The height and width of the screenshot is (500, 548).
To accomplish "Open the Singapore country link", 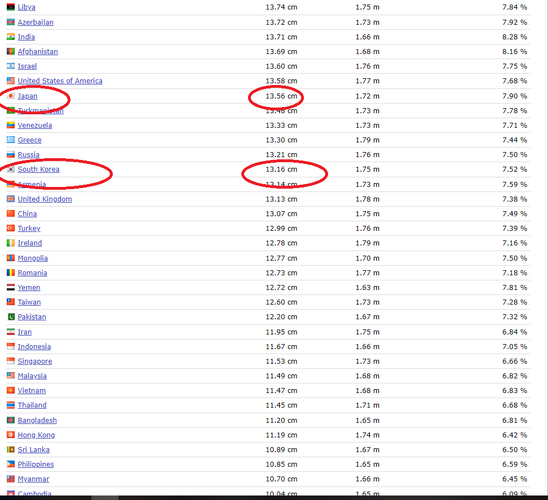I will (35, 361).
